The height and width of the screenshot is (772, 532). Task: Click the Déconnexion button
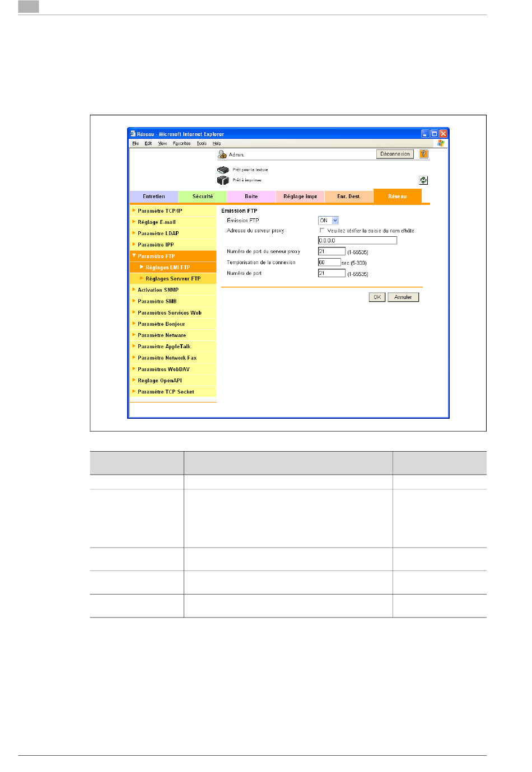pos(395,154)
